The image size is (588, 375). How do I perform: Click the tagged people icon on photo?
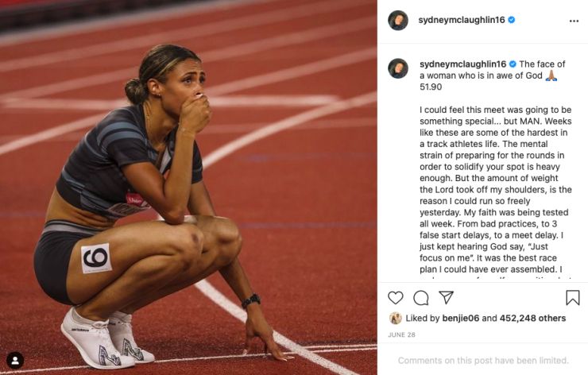[x=15, y=360]
